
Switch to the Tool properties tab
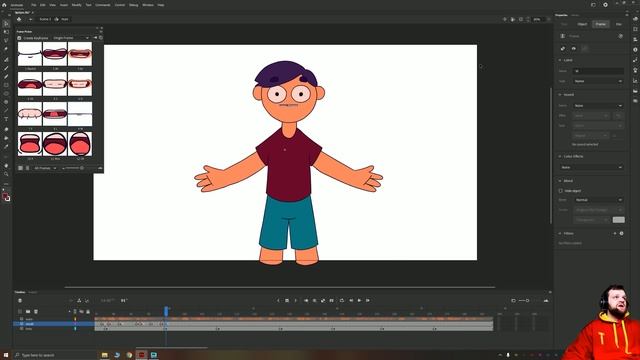point(564,24)
